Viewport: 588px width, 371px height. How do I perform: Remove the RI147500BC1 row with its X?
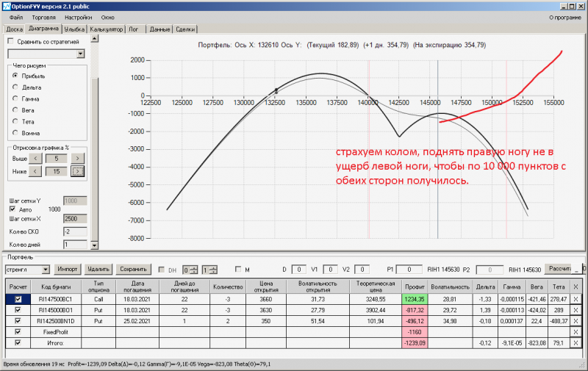[576, 299]
